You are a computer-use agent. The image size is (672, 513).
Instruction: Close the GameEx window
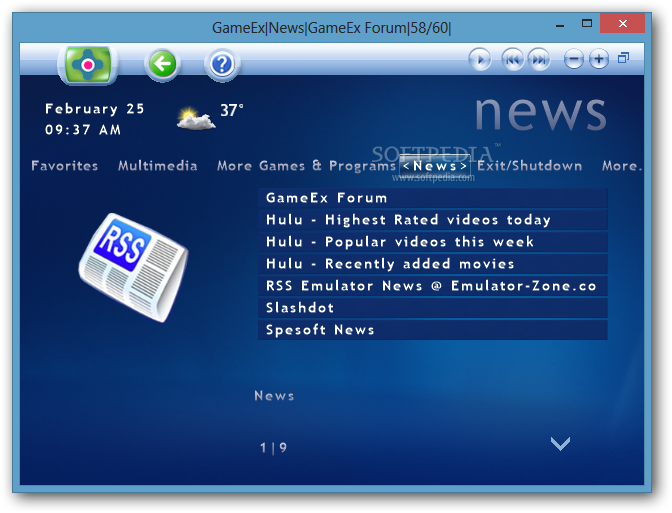pos(623,24)
